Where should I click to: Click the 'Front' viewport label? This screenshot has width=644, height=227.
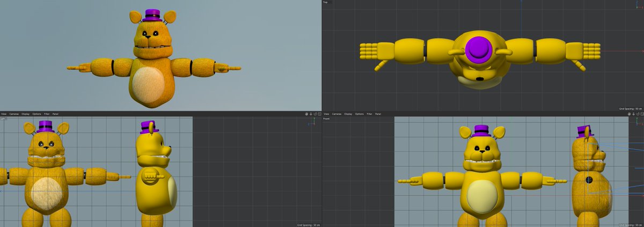pyautogui.click(x=326, y=119)
